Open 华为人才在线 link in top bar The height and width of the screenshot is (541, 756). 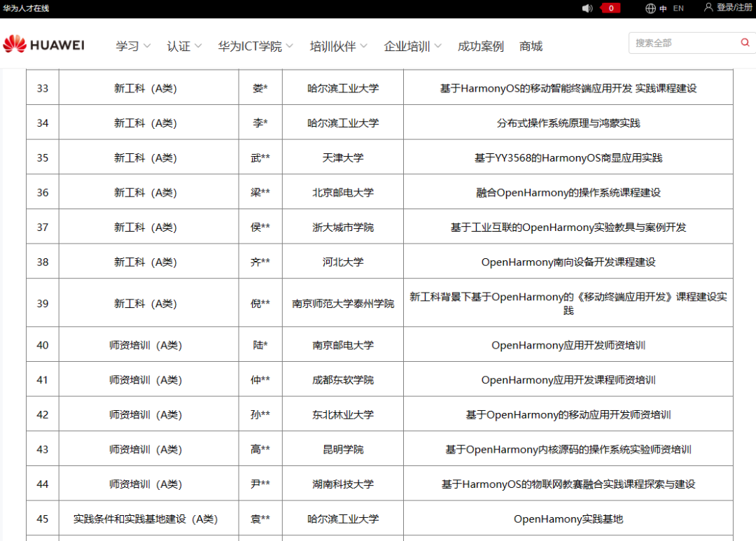point(26,8)
